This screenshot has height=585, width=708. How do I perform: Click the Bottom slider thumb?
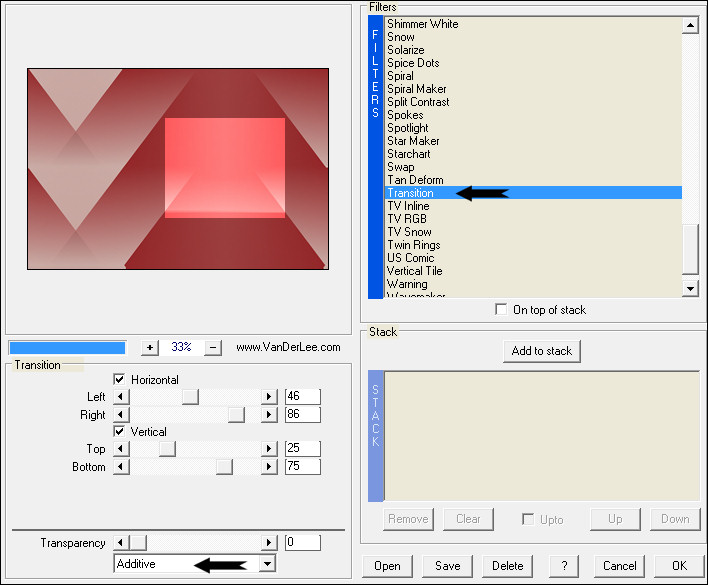tap(224, 466)
